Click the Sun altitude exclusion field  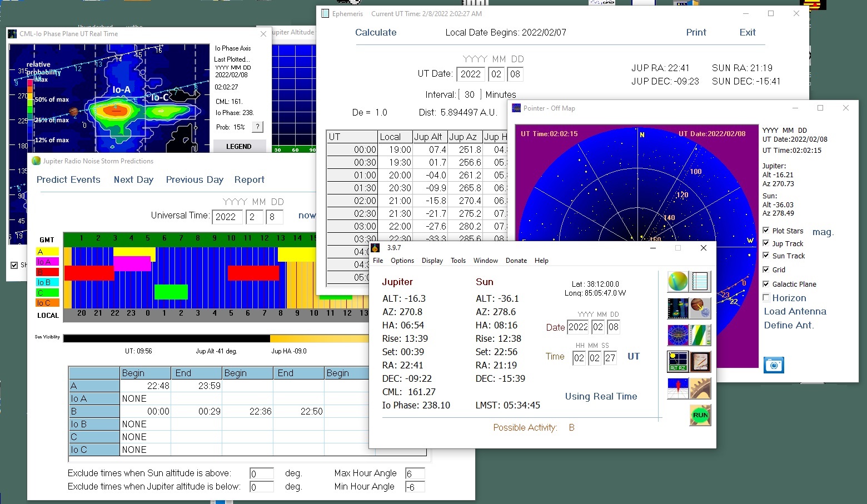[261, 473]
